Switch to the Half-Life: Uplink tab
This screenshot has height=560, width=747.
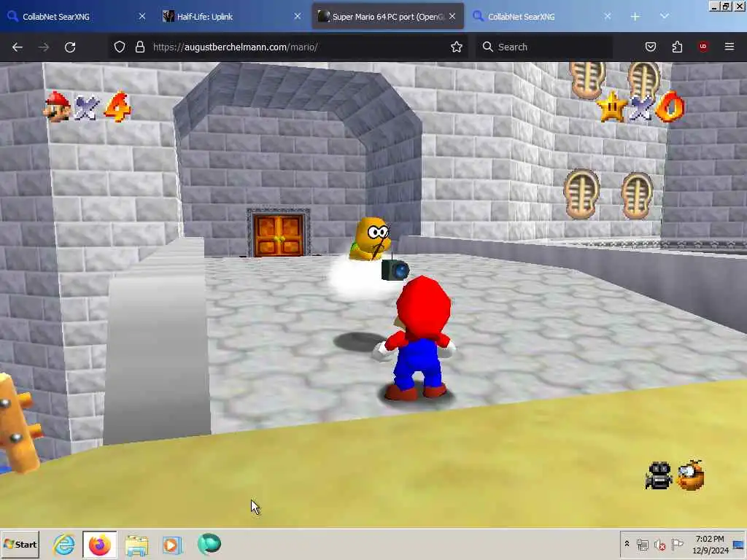click(231, 17)
